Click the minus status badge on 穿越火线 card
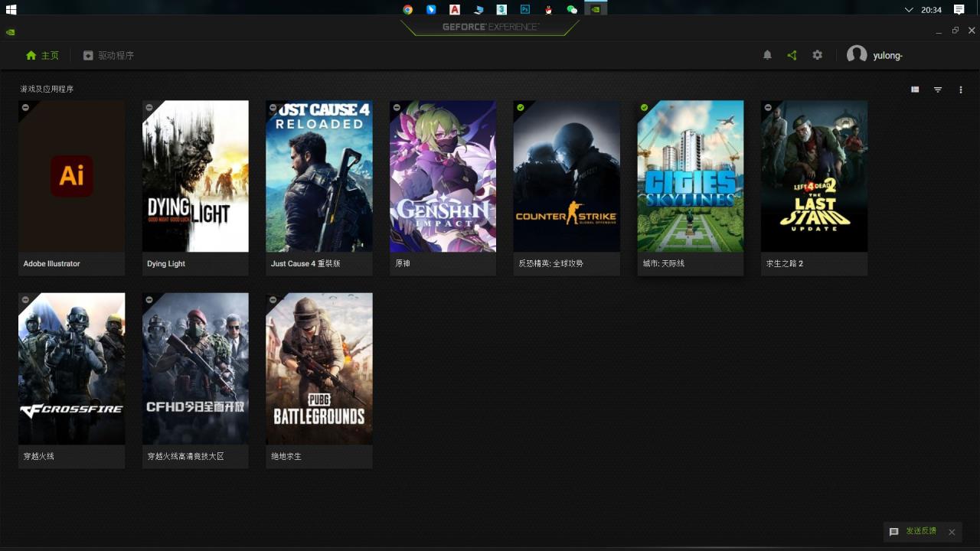 coord(25,300)
